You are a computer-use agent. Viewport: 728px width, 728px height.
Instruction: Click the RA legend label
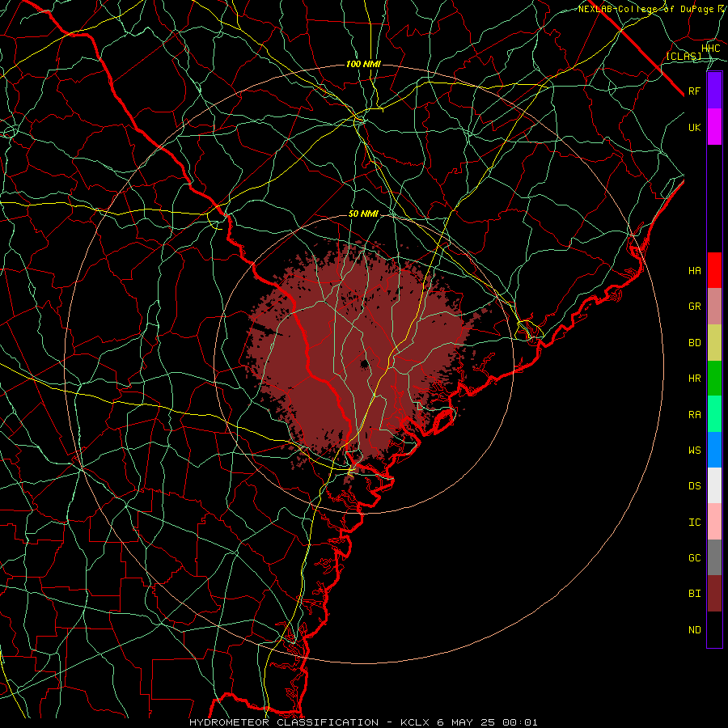694,415
